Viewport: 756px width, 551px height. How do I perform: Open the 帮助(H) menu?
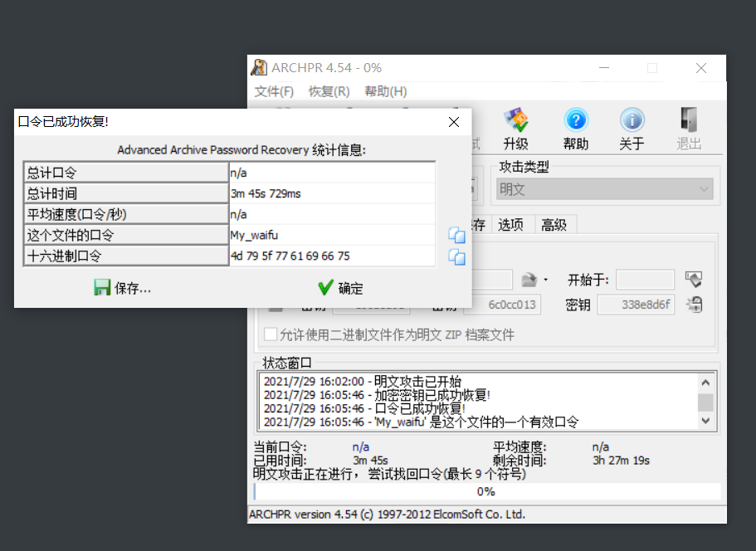click(385, 91)
